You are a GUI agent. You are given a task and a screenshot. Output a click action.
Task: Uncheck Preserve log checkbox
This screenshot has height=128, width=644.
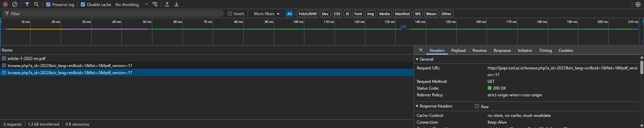(x=48, y=4)
